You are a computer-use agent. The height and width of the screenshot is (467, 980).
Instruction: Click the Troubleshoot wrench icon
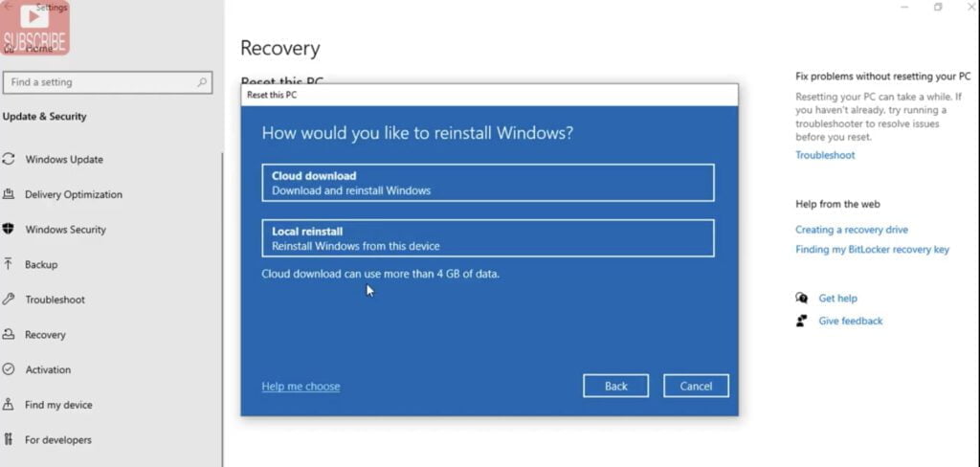tap(8, 300)
